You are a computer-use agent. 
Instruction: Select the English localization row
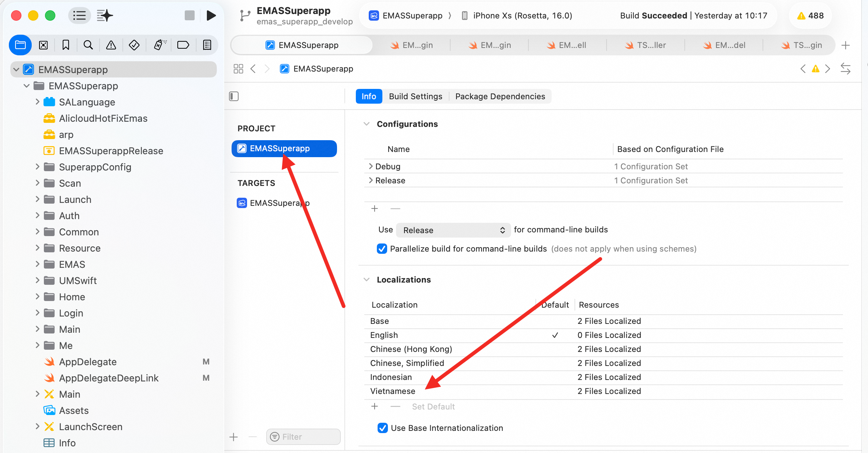(x=603, y=335)
